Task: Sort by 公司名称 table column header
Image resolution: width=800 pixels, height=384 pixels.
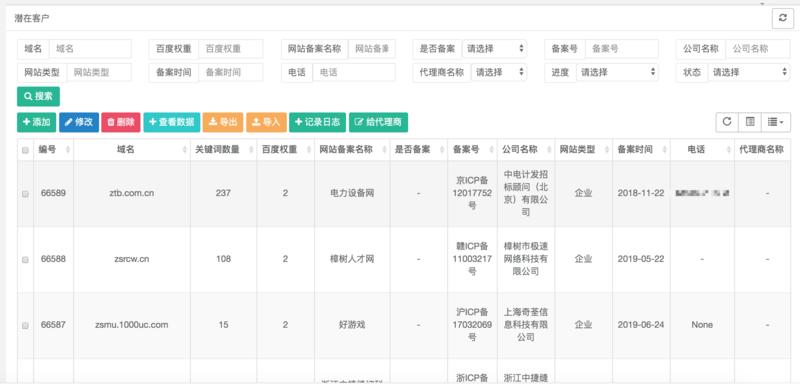Action: 526,150
